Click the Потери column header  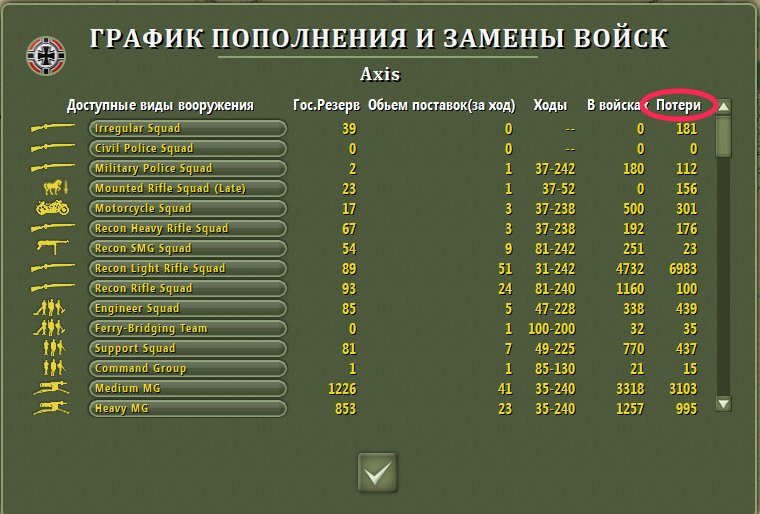coord(678,105)
